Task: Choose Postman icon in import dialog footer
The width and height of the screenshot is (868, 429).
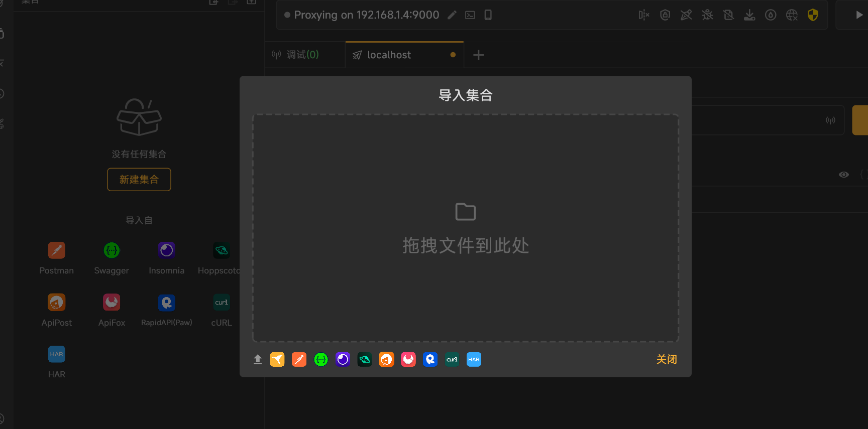Action: [299, 359]
